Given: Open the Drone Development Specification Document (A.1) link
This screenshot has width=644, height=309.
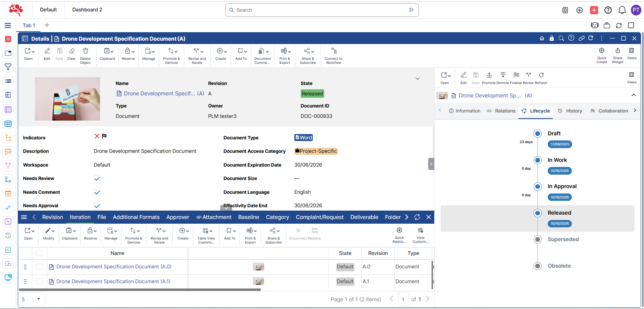Looking at the screenshot, I should [x=113, y=281].
